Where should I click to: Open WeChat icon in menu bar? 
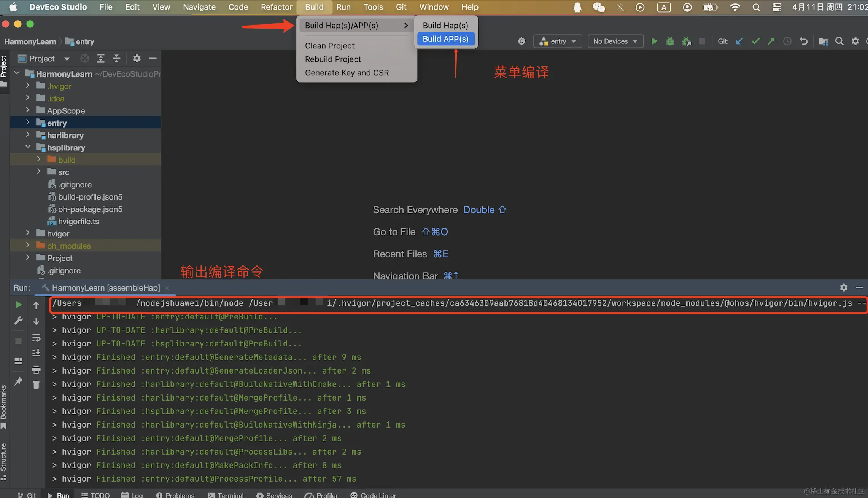point(599,7)
